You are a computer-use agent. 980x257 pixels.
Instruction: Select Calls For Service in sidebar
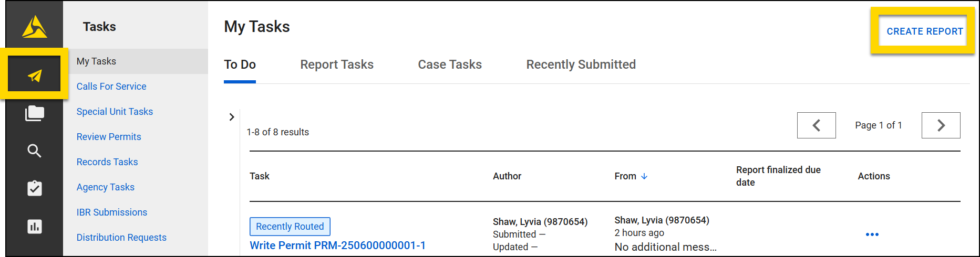(x=111, y=87)
